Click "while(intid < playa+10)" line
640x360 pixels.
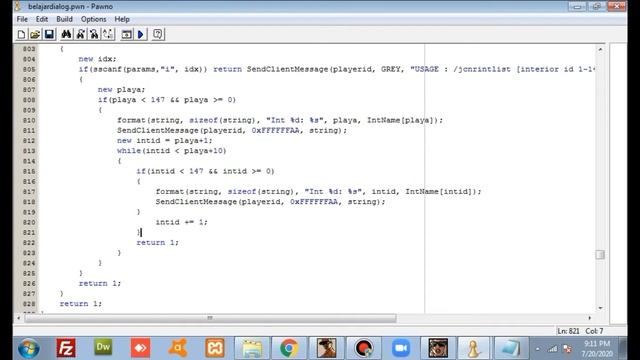coord(171,151)
